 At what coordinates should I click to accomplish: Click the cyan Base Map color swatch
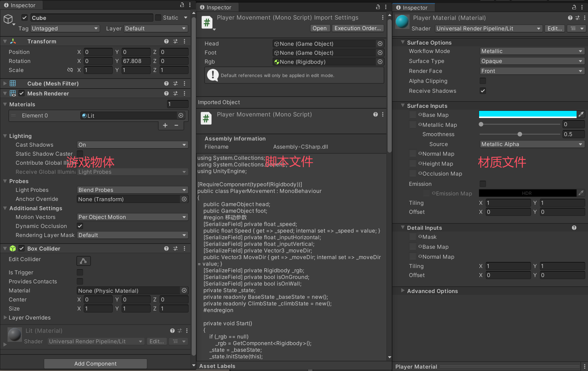528,114
